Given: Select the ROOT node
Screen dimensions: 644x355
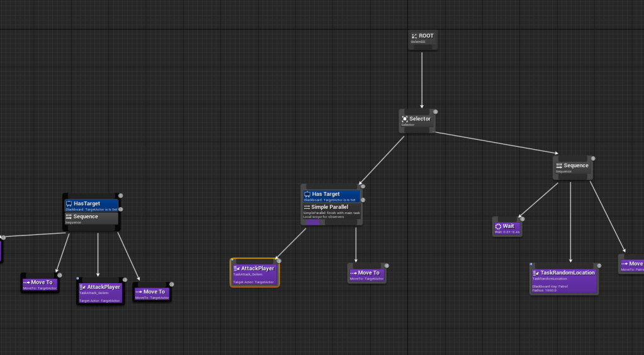Looking at the screenshot, I should [423, 39].
